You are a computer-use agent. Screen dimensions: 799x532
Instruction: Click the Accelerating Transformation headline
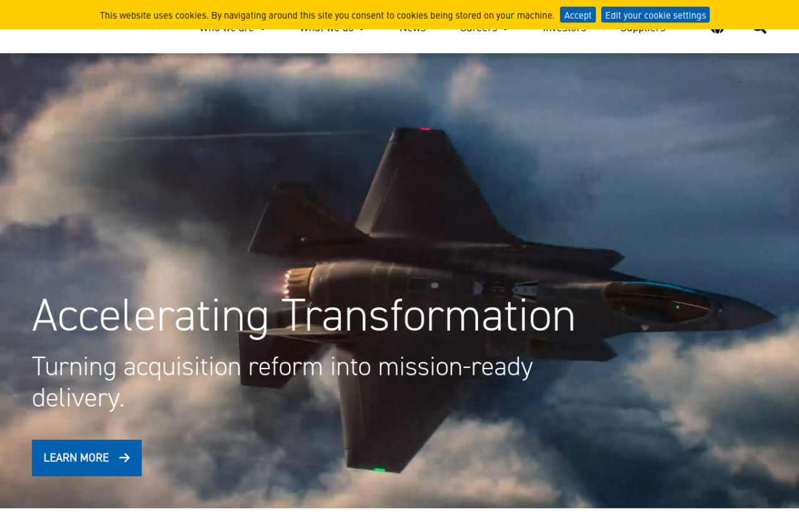(x=303, y=316)
